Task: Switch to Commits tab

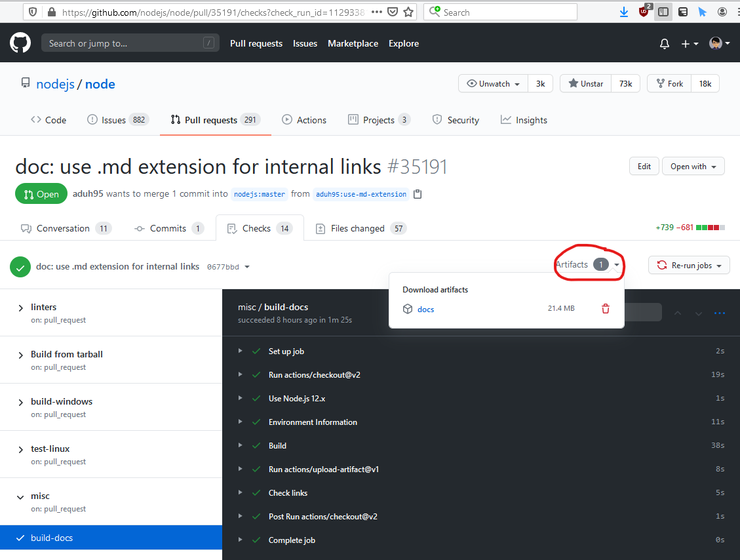Action: pos(169,229)
